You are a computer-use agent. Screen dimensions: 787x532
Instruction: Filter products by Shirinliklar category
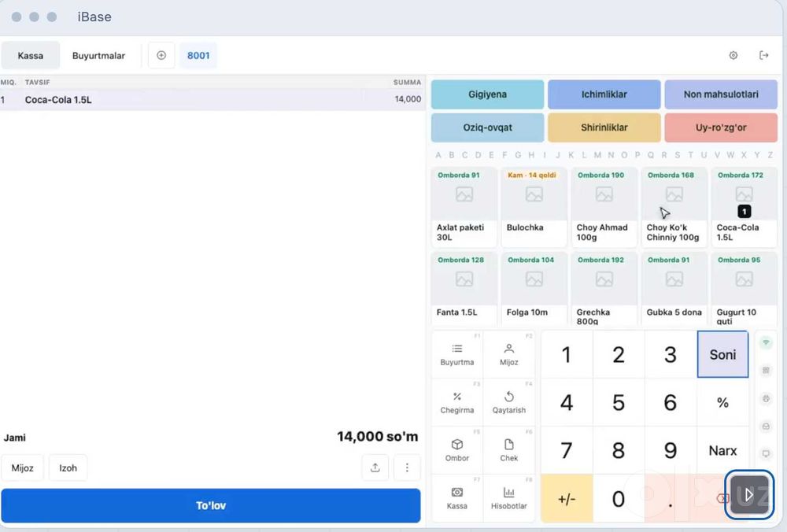(x=604, y=127)
